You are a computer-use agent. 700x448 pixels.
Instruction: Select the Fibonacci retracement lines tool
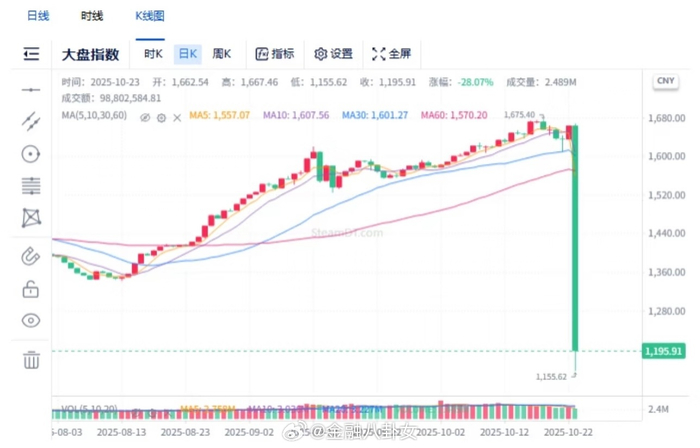[x=31, y=185]
